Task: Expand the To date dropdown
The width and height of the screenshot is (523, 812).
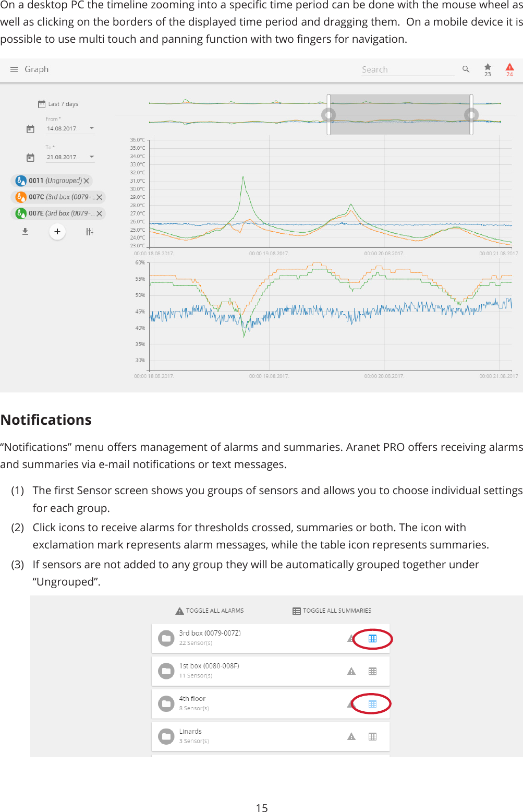Action: click(92, 157)
